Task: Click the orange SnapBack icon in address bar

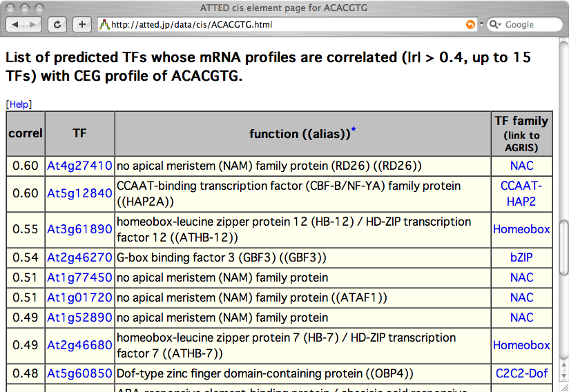Action: tap(470, 25)
